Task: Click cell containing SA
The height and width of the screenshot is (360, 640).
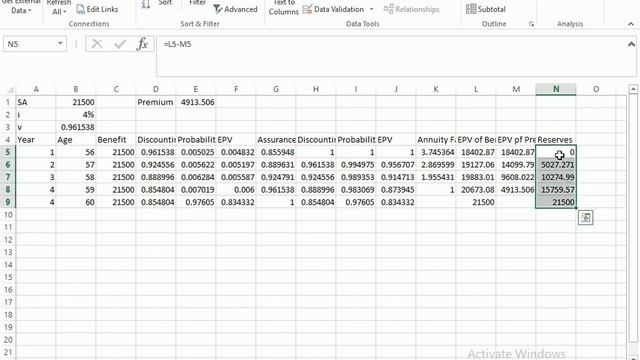Action: click(x=36, y=102)
